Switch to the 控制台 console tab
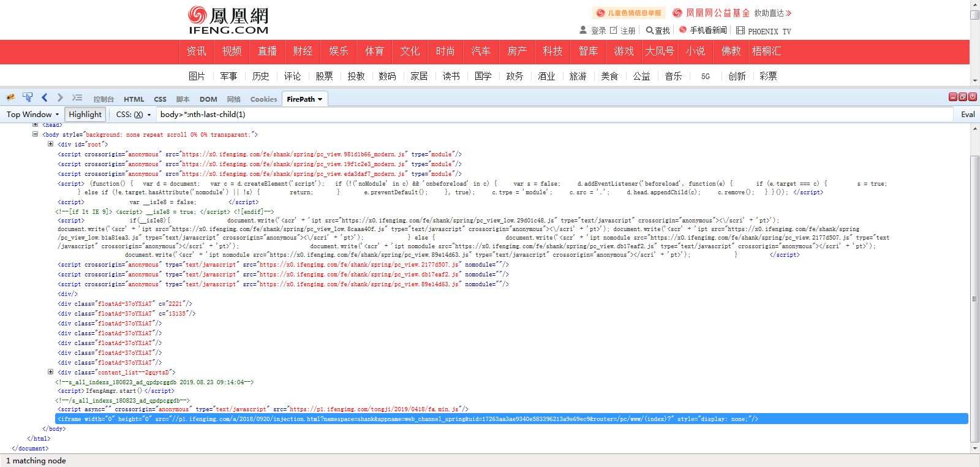Viewport: 980px width, 467px height. point(104,99)
